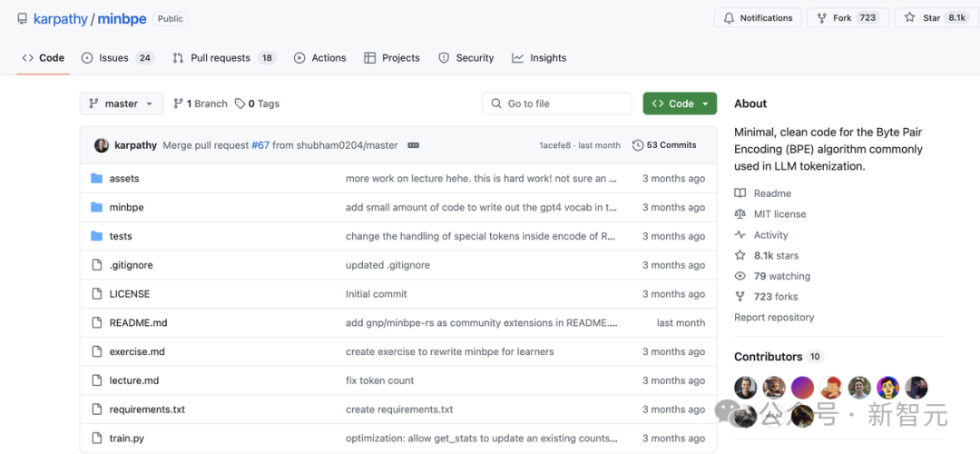Click the Notifications bell icon

(729, 18)
